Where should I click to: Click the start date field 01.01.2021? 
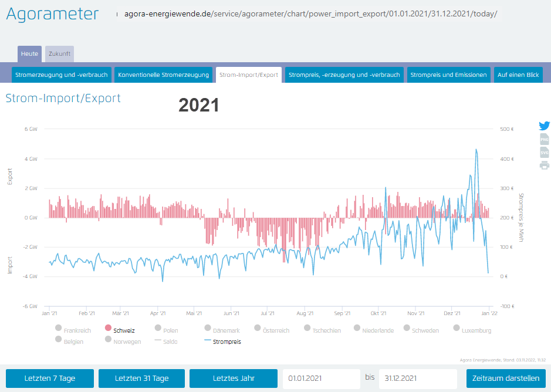(322, 379)
